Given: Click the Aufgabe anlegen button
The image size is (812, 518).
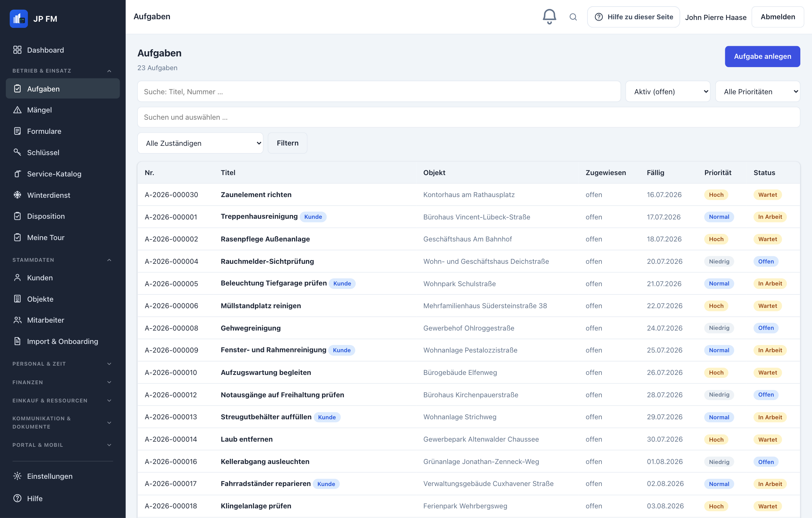Looking at the screenshot, I should click(x=762, y=56).
